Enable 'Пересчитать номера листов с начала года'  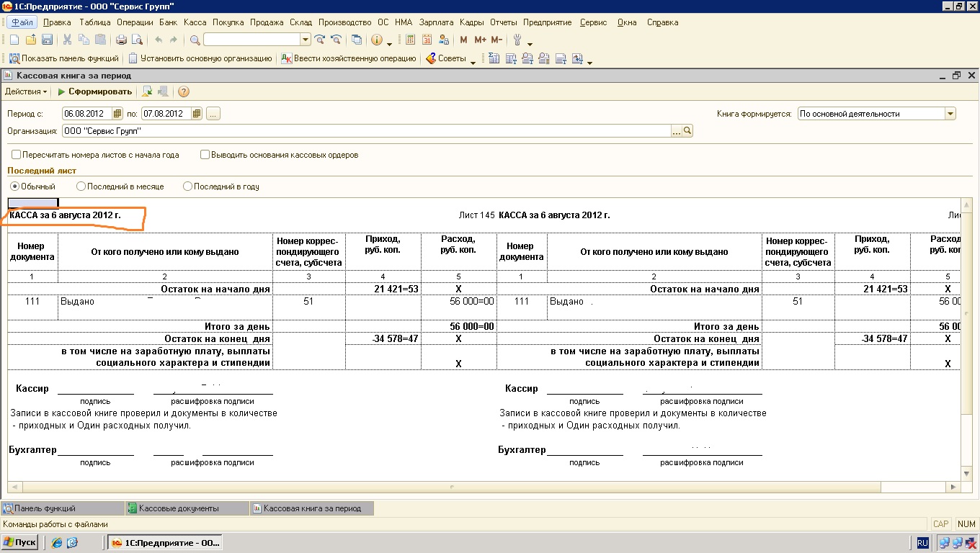pyautogui.click(x=16, y=155)
